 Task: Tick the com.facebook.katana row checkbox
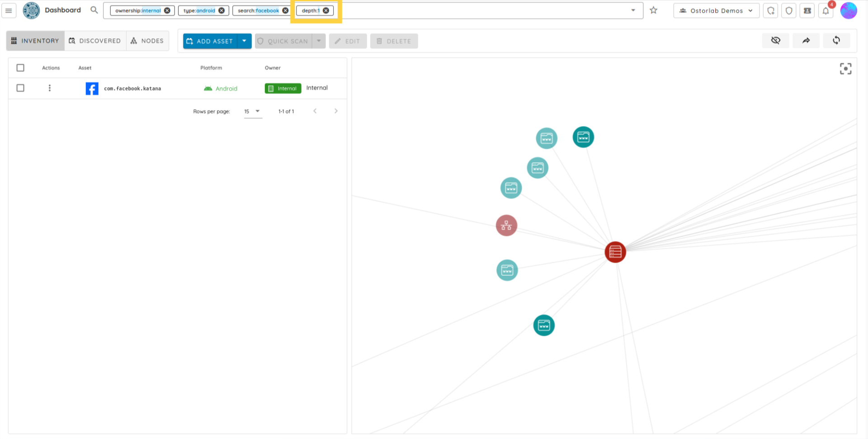click(20, 88)
